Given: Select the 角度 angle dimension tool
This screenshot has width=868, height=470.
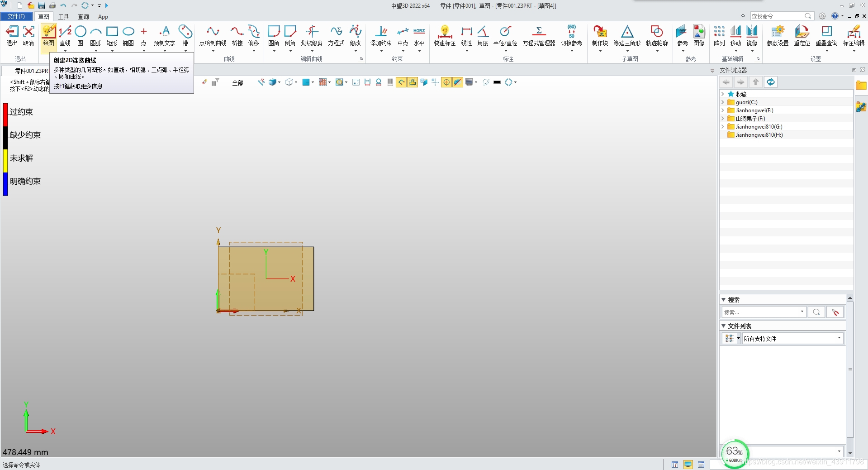Looking at the screenshot, I should point(483,35).
